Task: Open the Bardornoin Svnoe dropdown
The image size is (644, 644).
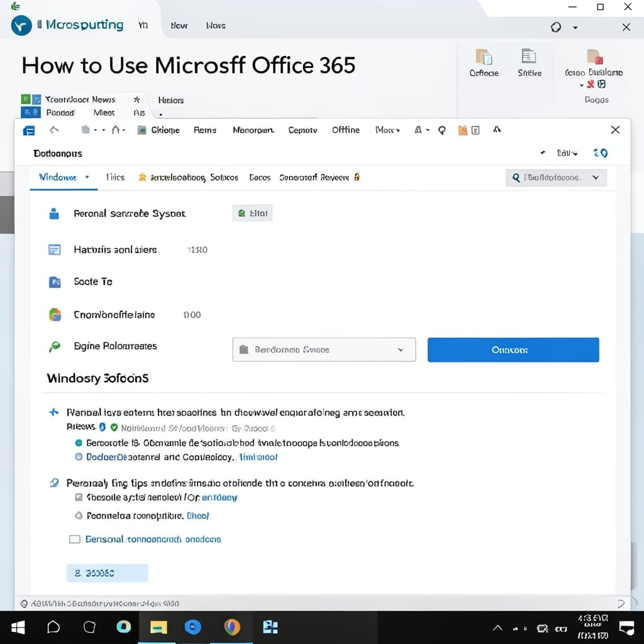Action: tap(324, 350)
